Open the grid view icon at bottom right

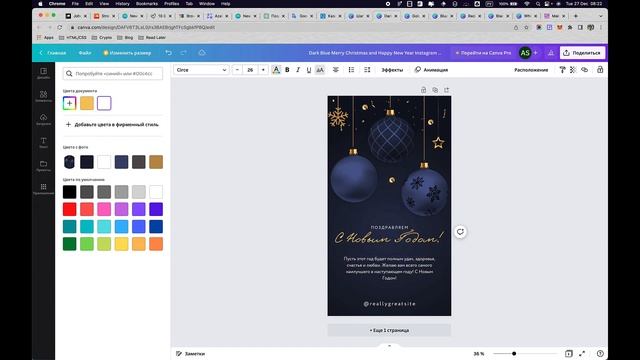tap(569, 353)
